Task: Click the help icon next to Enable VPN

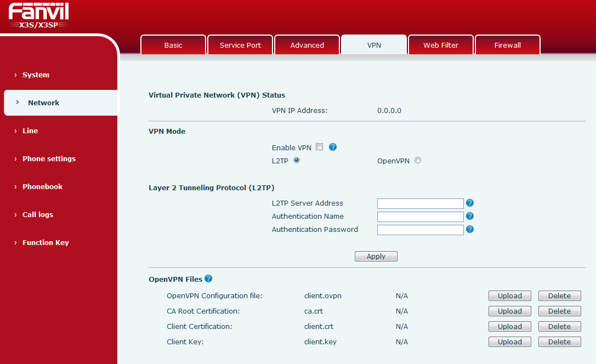Action: click(333, 147)
